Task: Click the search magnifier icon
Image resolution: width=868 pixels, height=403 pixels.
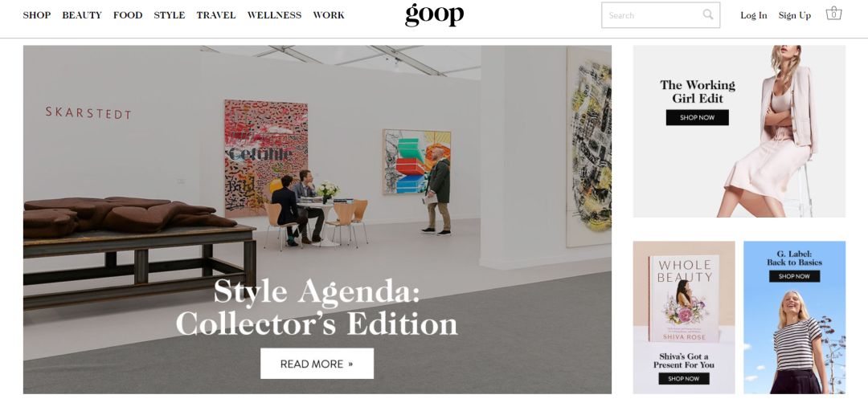Action: (x=708, y=14)
